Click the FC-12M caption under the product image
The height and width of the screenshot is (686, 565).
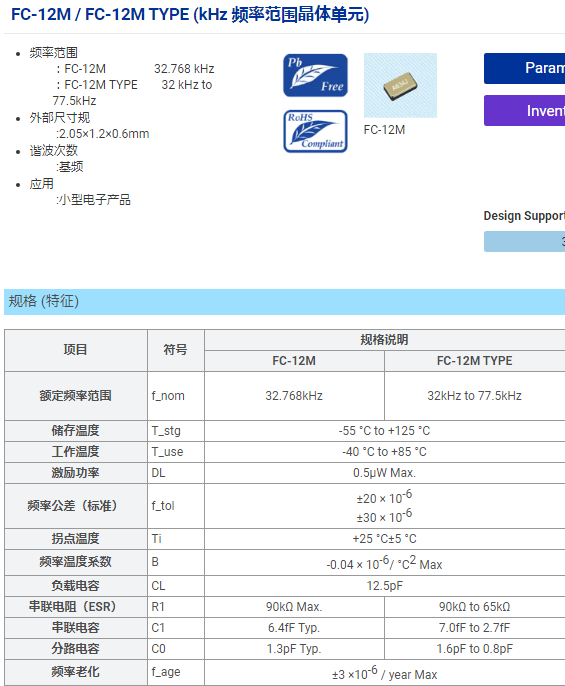coord(384,130)
